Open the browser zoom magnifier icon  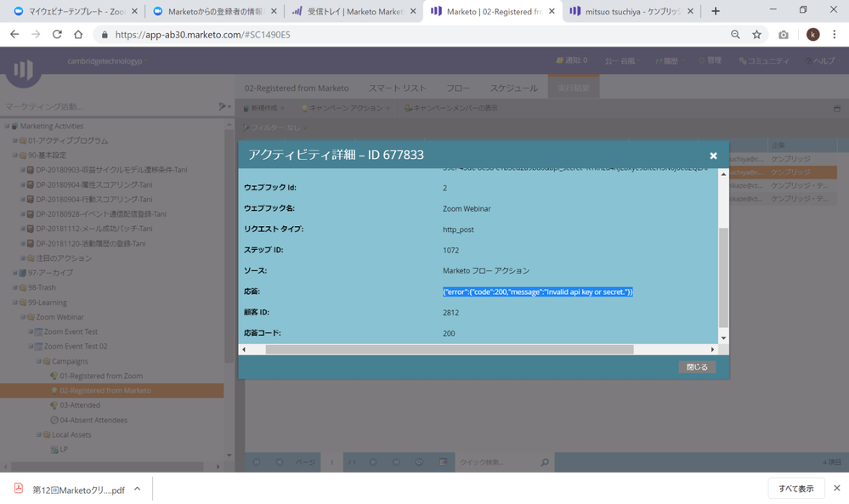(x=735, y=34)
